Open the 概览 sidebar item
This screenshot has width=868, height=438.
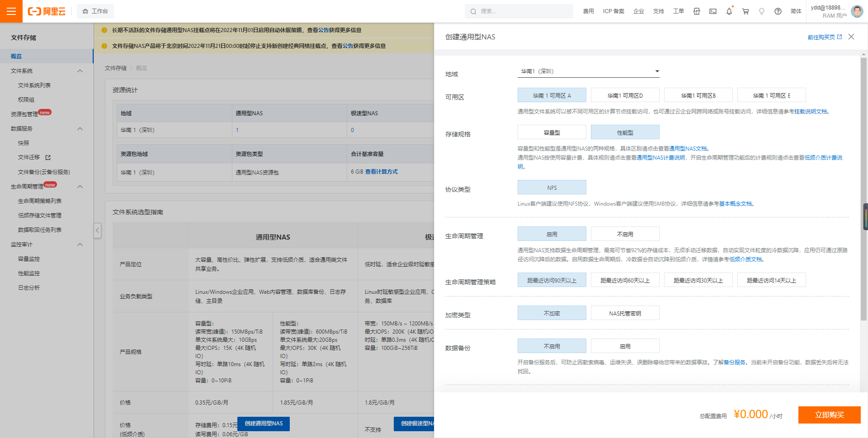pos(47,56)
